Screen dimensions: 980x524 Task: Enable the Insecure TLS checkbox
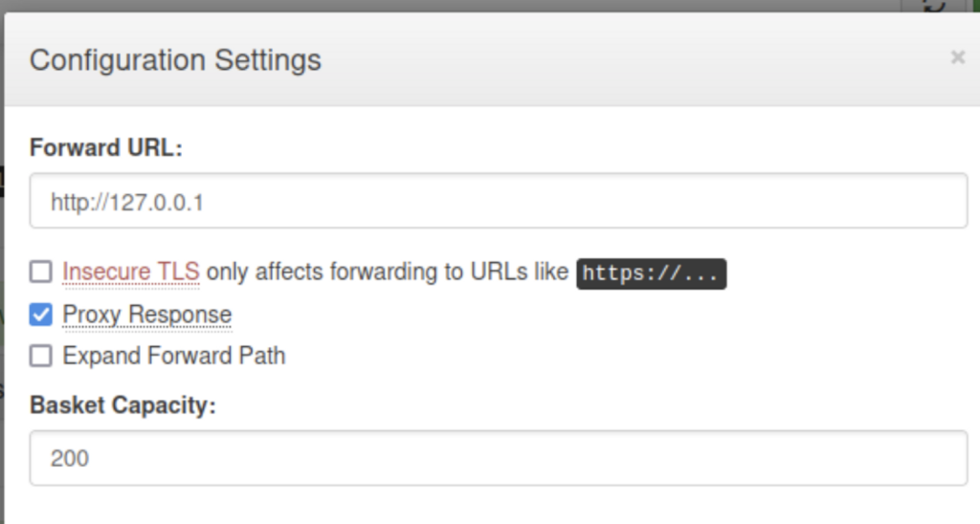tap(40, 273)
